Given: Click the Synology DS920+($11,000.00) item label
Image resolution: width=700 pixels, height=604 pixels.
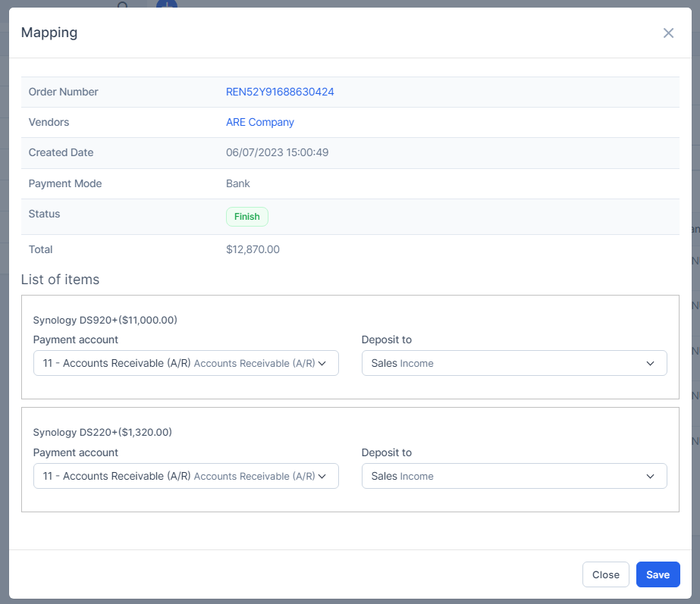Looking at the screenshot, I should (x=105, y=320).
